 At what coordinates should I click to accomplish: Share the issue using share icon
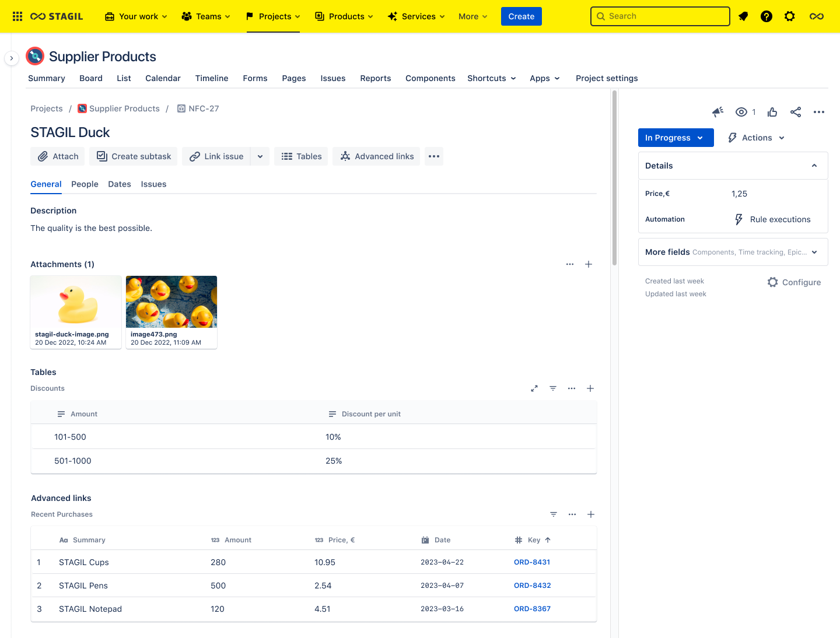tap(796, 112)
